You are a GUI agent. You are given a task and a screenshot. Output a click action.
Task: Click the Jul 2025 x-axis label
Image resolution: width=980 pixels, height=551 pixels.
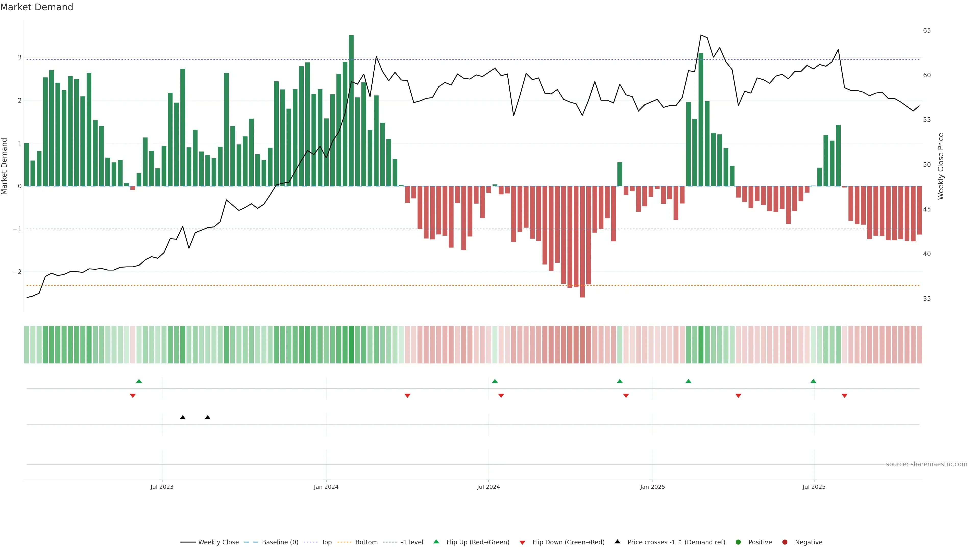814,487
